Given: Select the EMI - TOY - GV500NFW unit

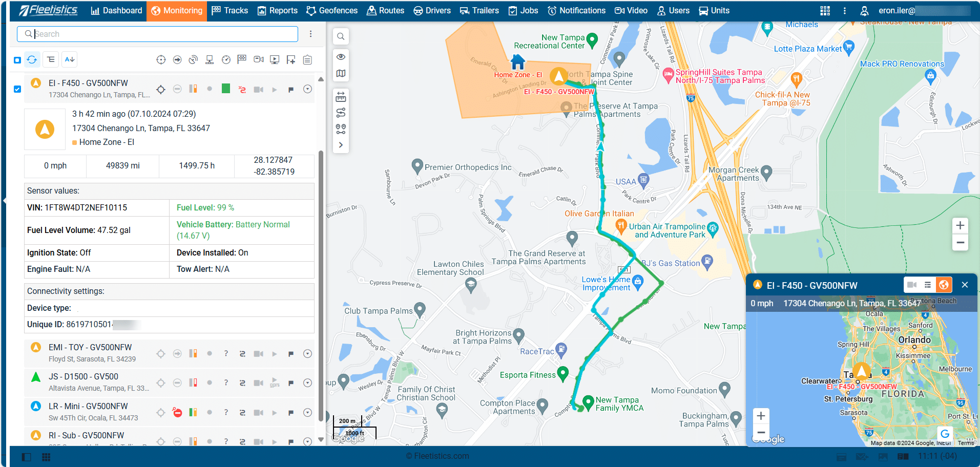Looking at the screenshot, I should pyautogui.click(x=90, y=347).
